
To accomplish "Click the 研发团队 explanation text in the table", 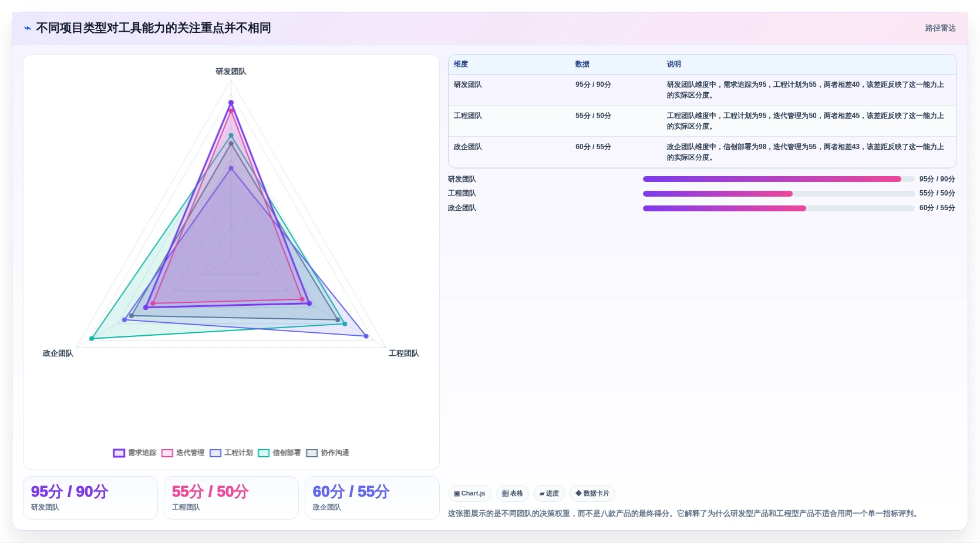I will click(x=806, y=90).
